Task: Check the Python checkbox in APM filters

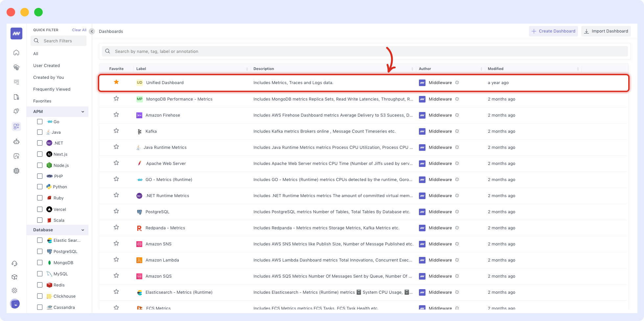Action: click(40, 187)
